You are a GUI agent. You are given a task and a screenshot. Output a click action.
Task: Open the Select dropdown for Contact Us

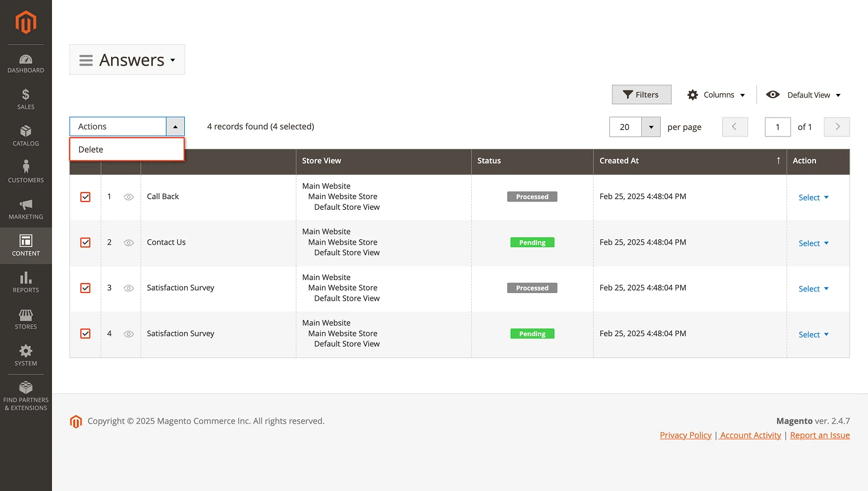pyautogui.click(x=813, y=243)
